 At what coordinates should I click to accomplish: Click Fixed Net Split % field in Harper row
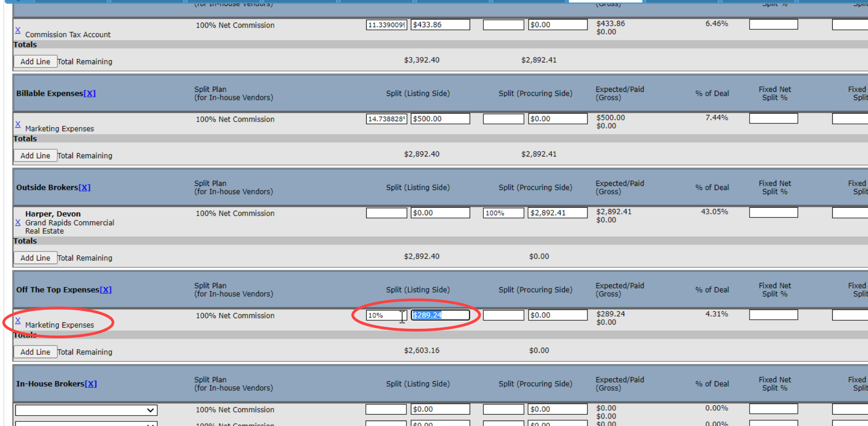click(773, 213)
